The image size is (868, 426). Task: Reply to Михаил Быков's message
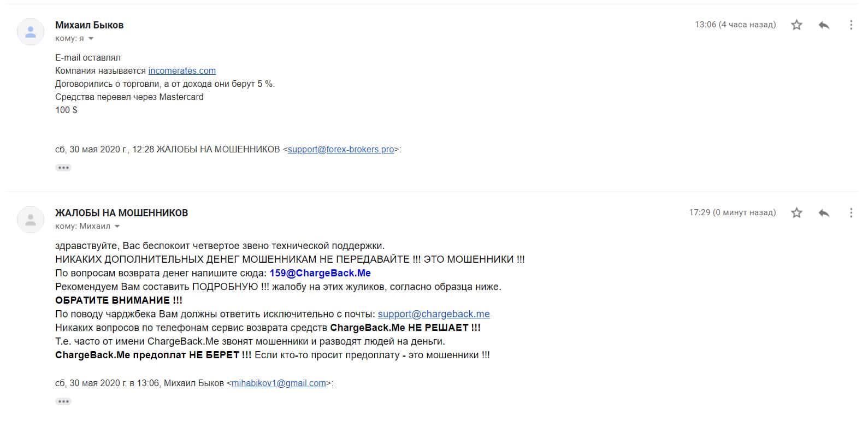[824, 25]
